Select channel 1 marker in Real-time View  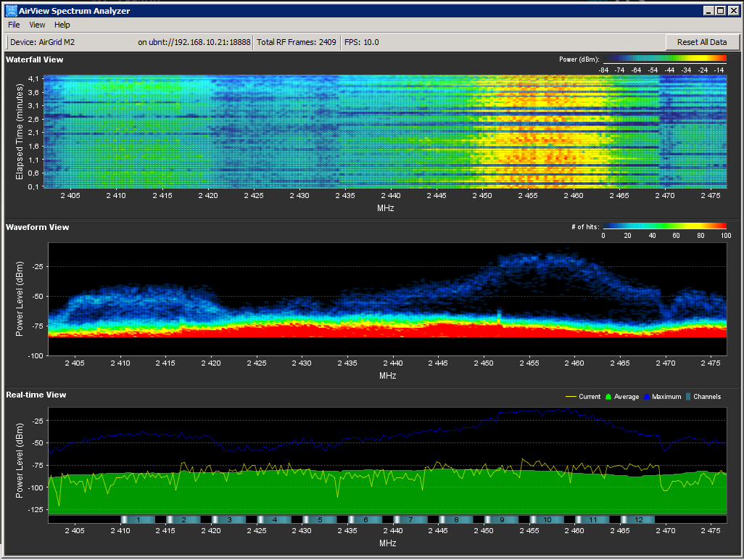138,519
